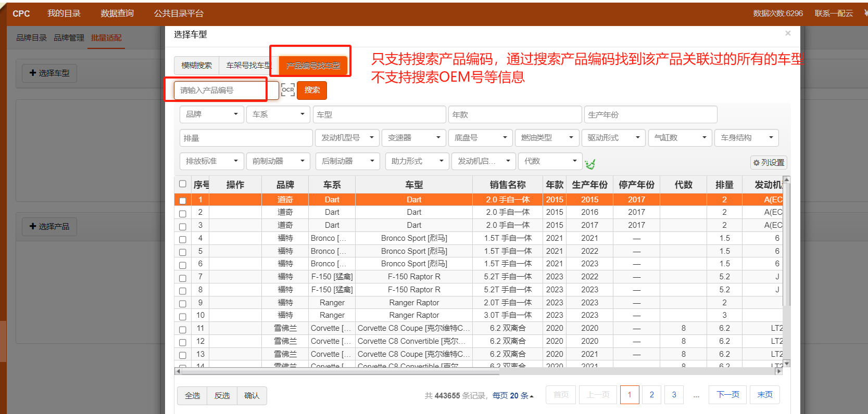
Task: Expand the 车系 dropdown filter
Action: pyautogui.click(x=278, y=114)
